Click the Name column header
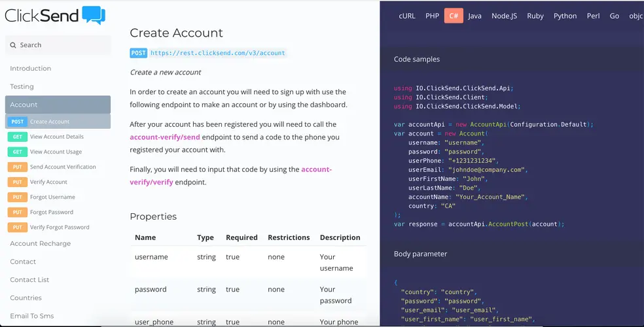 tap(145, 237)
